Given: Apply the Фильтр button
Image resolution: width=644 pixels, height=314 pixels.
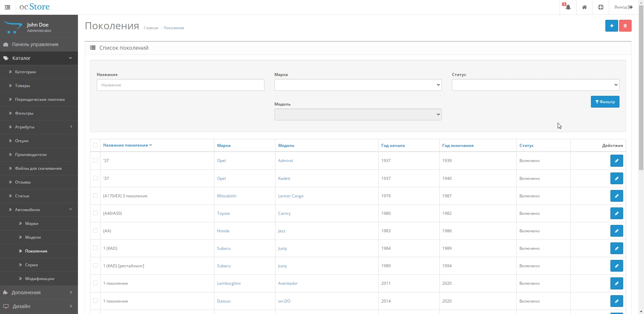Looking at the screenshot, I should click(x=605, y=102).
